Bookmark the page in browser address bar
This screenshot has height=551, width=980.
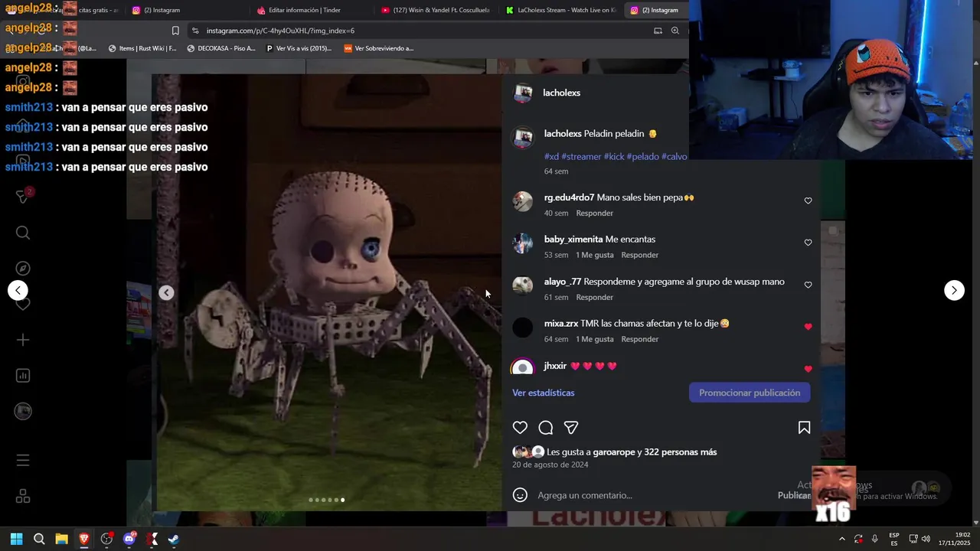(x=175, y=31)
